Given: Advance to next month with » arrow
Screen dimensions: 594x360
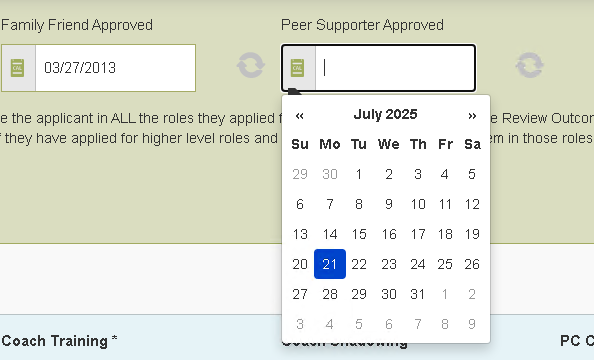Looking at the screenshot, I should pos(472,115).
